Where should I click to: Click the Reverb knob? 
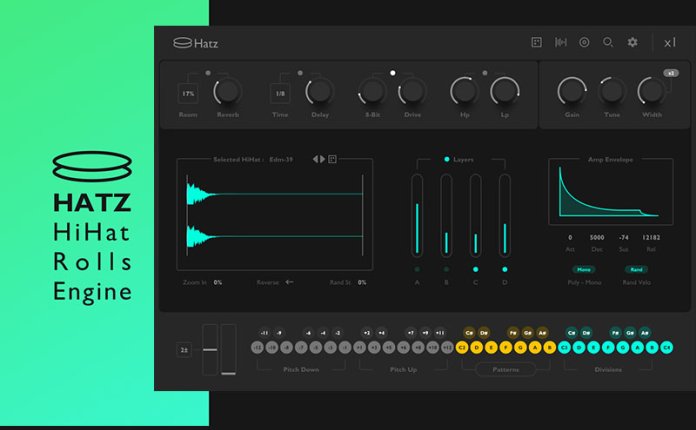click(227, 91)
